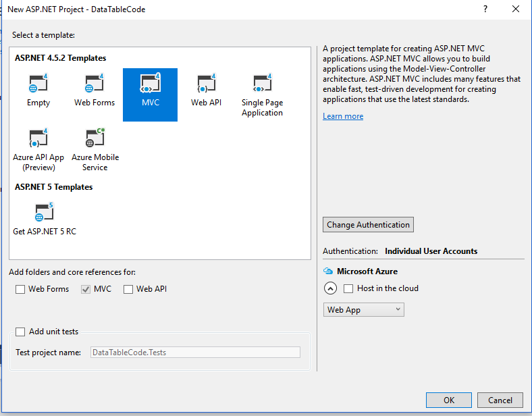532x416 pixels.
Task: Check the Web API references checkbox
Action: click(x=128, y=289)
